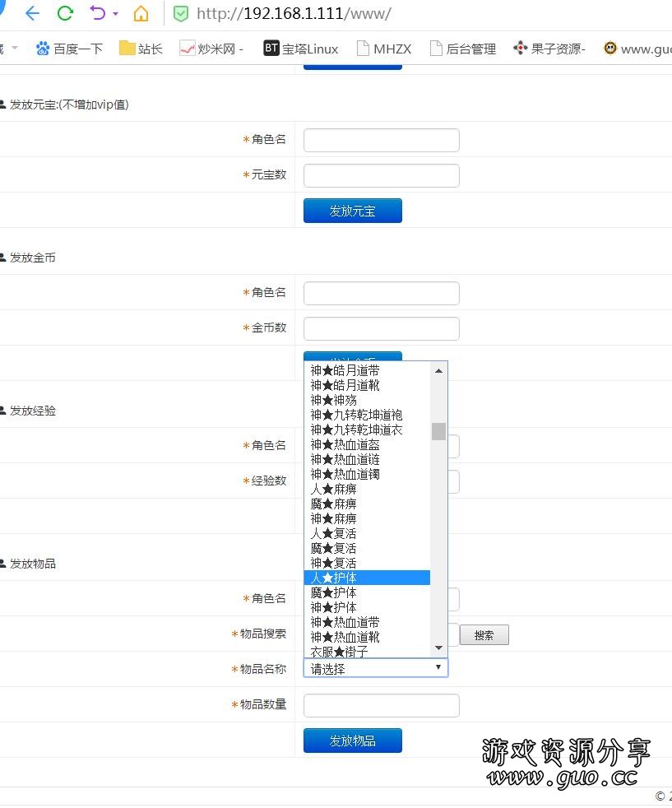
Task: Click the browser refresh icon
Action: tap(65, 13)
